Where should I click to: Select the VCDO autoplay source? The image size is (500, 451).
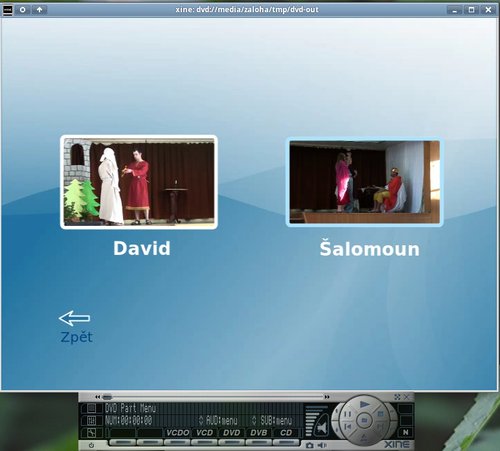(x=178, y=433)
